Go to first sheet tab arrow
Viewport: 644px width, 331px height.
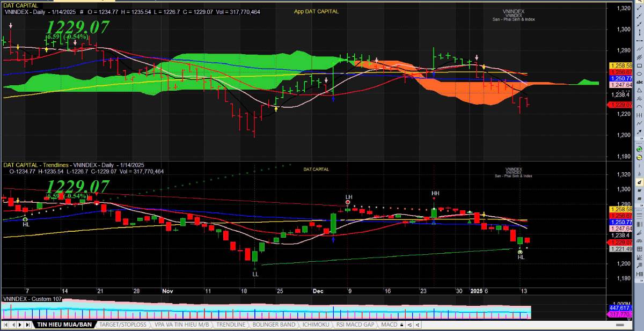click(5, 325)
